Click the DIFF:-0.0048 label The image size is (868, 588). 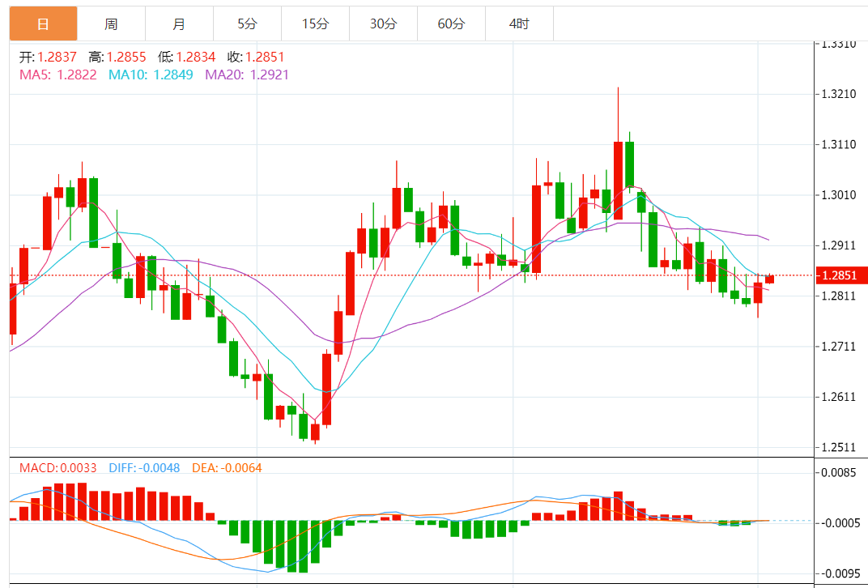point(144,468)
